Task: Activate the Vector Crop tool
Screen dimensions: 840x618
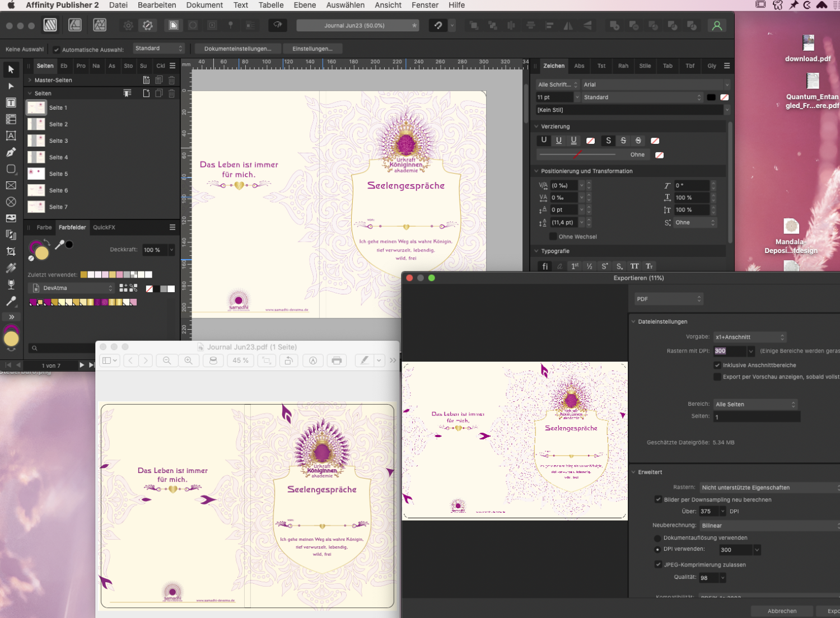Action: coord(11,251)
